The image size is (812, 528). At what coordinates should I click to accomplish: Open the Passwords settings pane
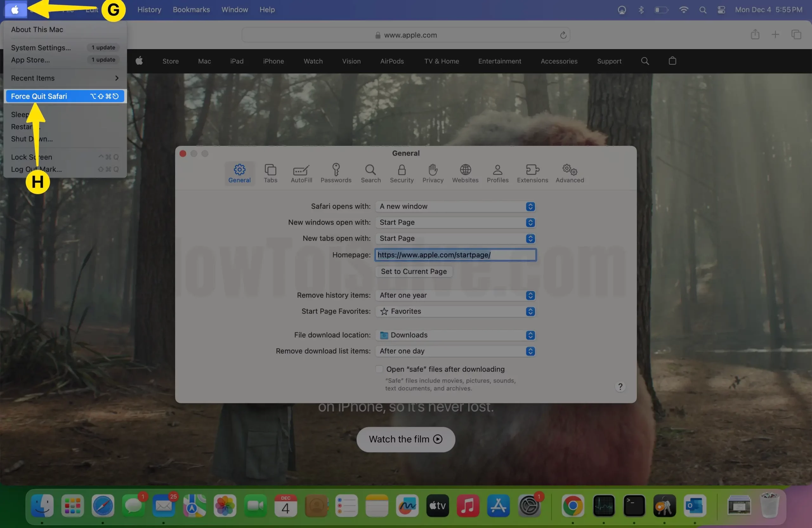[336, 173]
